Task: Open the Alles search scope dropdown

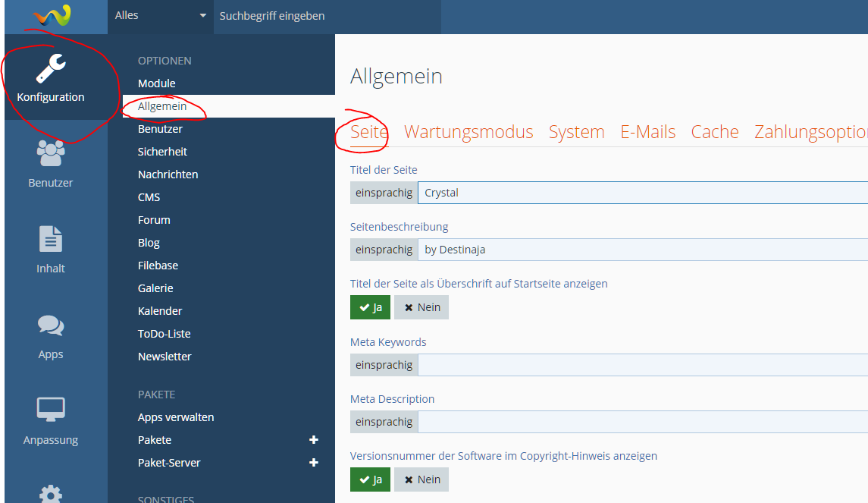Action: click(160, 16)
